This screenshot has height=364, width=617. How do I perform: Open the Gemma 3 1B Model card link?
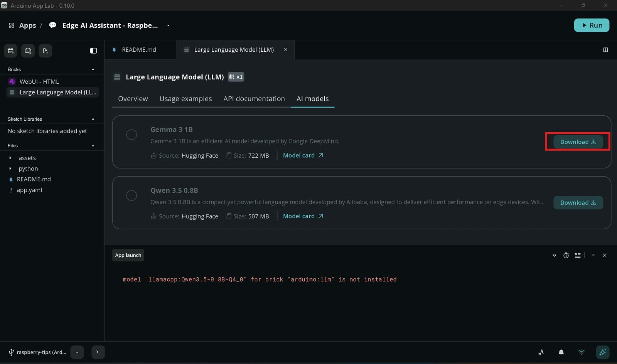tap(303, 155)
